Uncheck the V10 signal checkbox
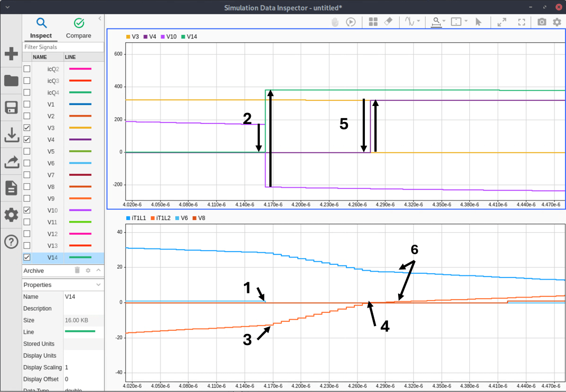This screenshot has width=566, height=392. (27, 210)
